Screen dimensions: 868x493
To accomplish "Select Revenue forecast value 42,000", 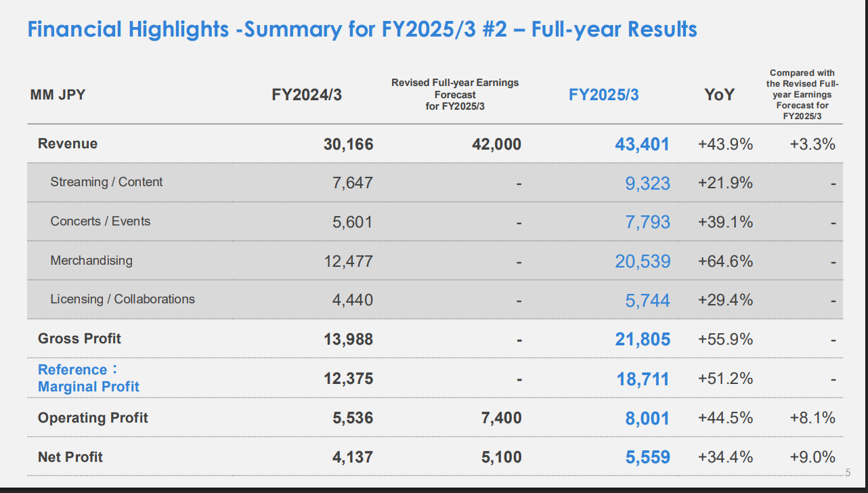I will point(497,144).
